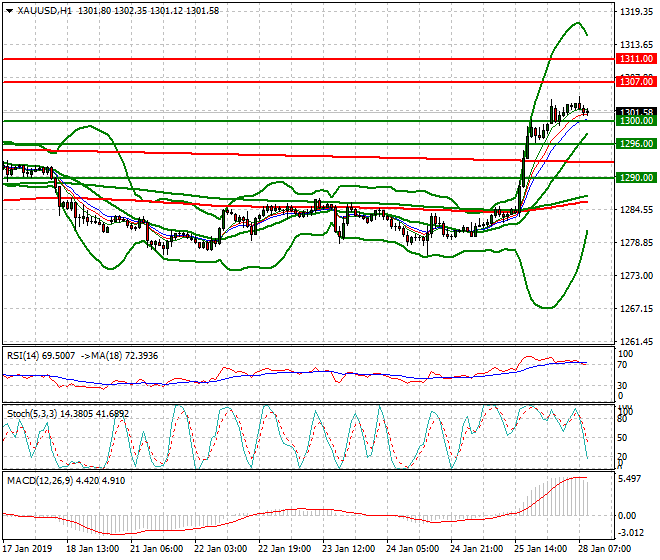
Task: Click the 23 Jan 12:00 time axis label
Action: pos(349,549)
